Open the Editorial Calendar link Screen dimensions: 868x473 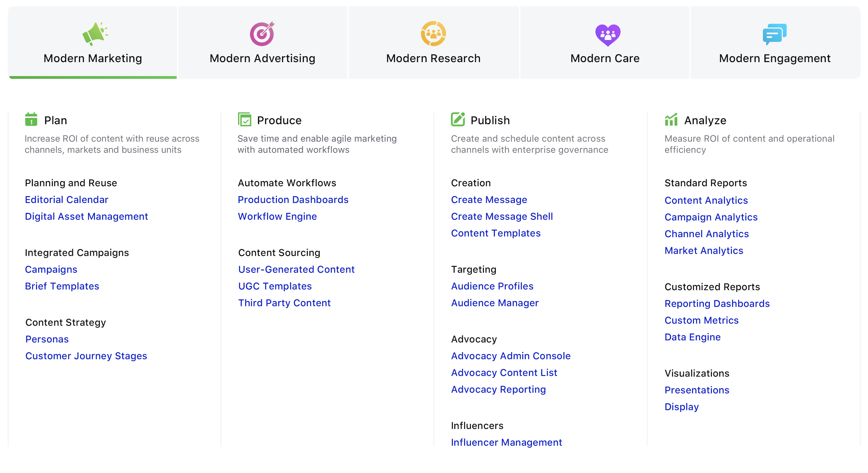[66, 199]
